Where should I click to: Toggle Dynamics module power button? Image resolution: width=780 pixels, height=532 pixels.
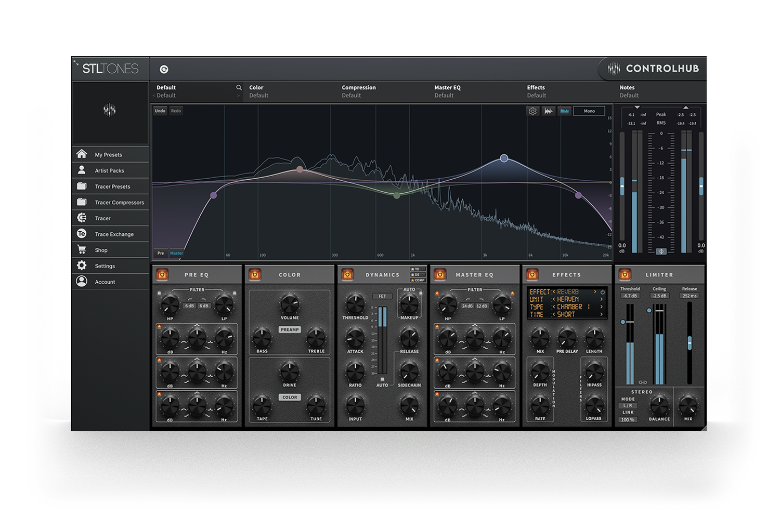tap(347, 274)
